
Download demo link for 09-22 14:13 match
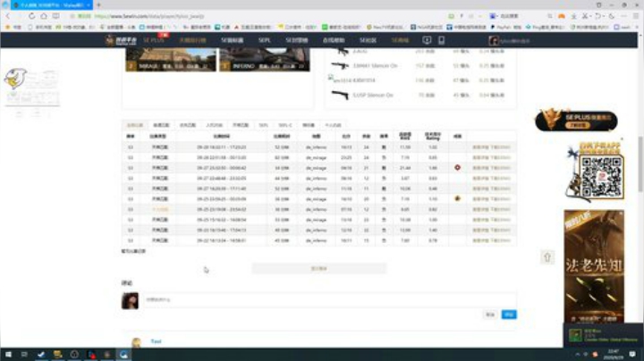[x=500, y=240]
